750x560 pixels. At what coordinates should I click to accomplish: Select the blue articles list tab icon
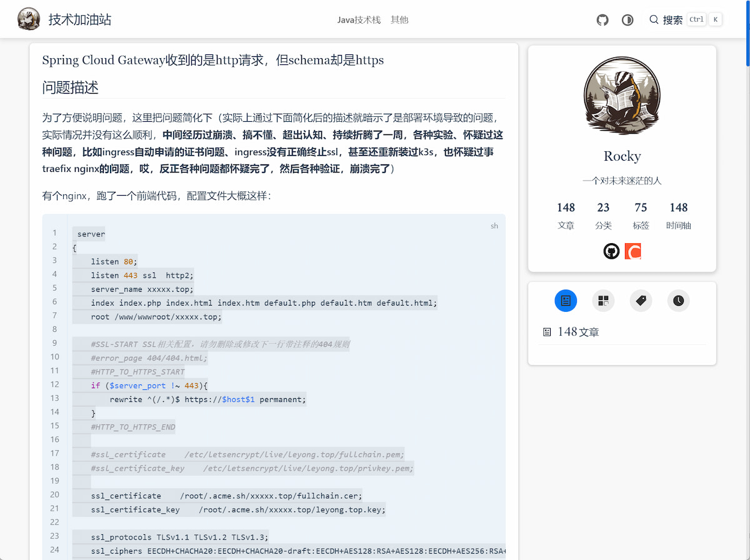click(x=566, y=301)
